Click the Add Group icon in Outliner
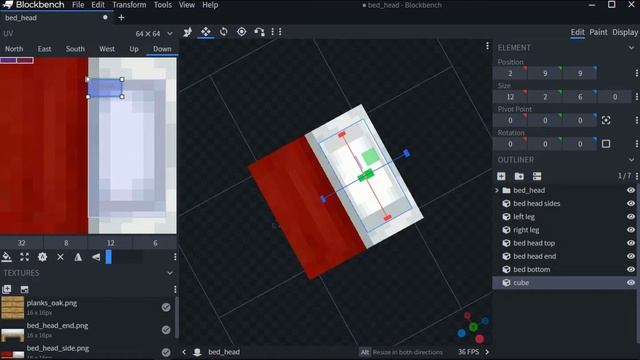Screen dimensions: 640x360 [519, 176]
